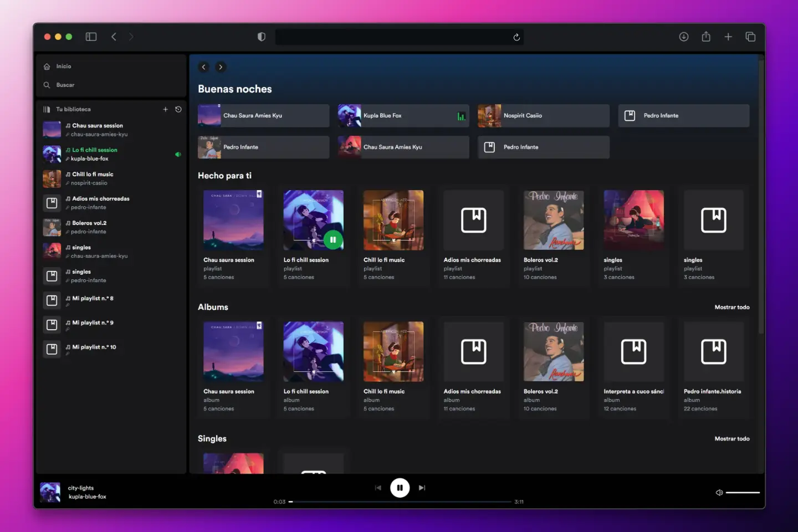Viewport: 798px width, 532px height.
Task: Show tab overview icon in Safari
Action: (x=750, y=37)
